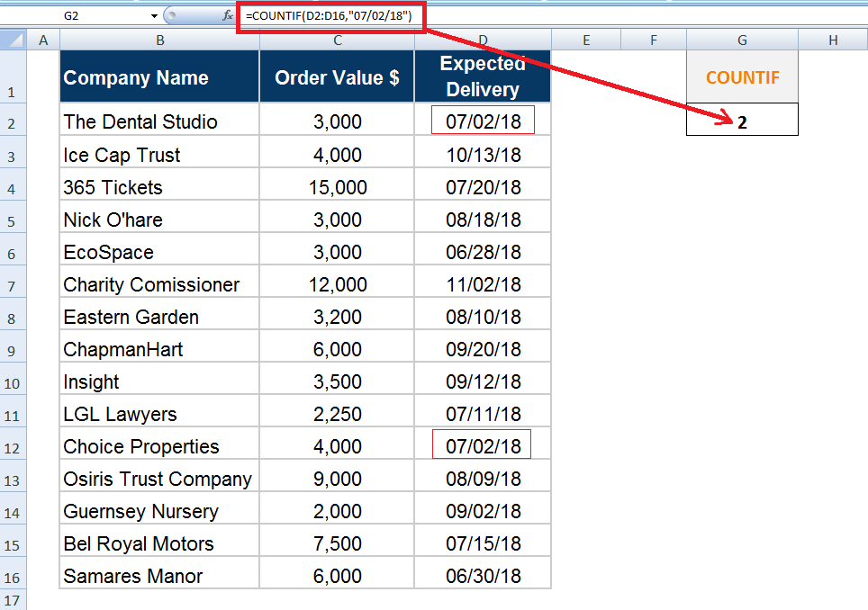The width and height of the screenshot is (868, 610).
Task: Select row 7 header
Action: [x=14, y=285]
